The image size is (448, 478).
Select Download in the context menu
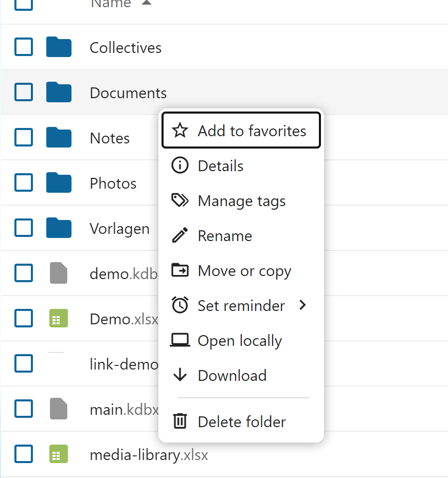(232, 376)
